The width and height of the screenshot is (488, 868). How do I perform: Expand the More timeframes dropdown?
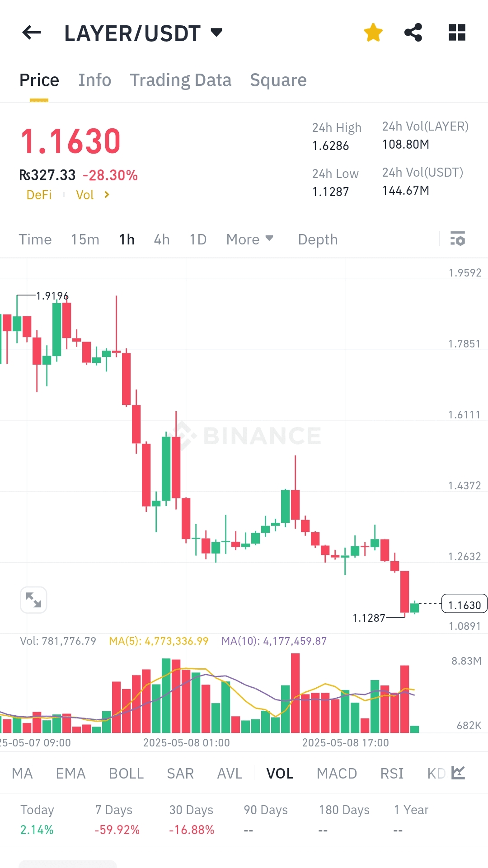(249, 239)
